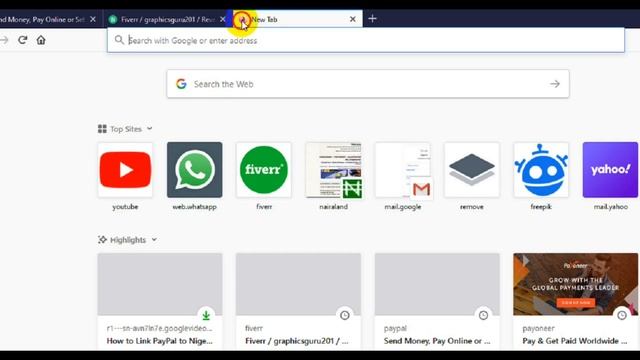The height and width of the screenshot is (360, 640).
Task: Click the forward navigation arrow
Action: tap(4, 40)
